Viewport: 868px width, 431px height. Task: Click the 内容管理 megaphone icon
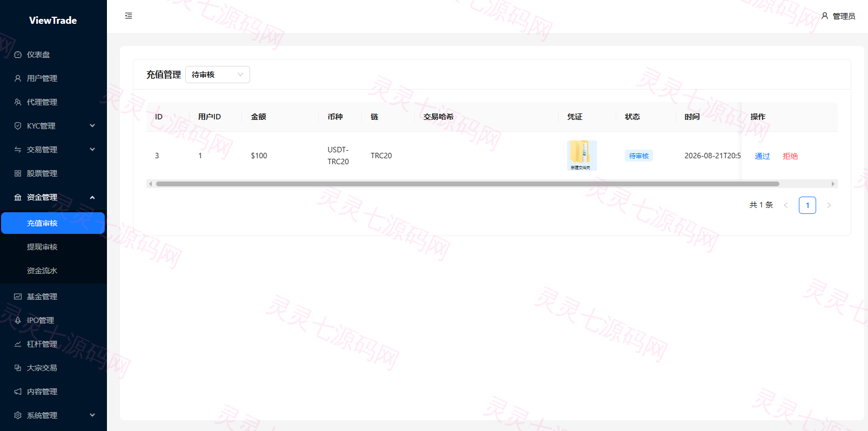[18, 392]
